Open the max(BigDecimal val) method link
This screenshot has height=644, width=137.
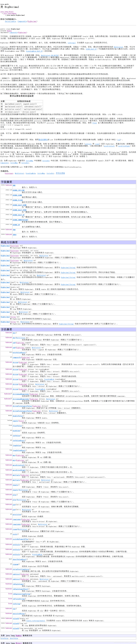click(x=14, y=455)
